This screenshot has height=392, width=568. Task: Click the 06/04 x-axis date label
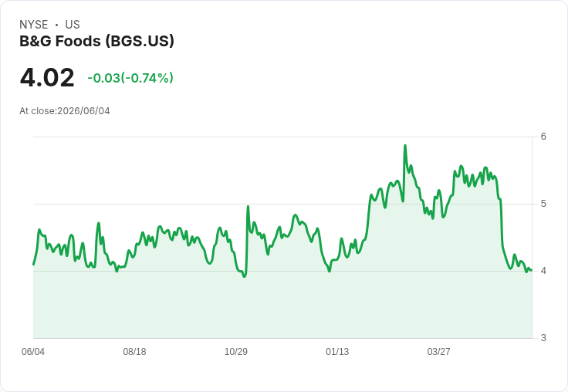[33, 351]
